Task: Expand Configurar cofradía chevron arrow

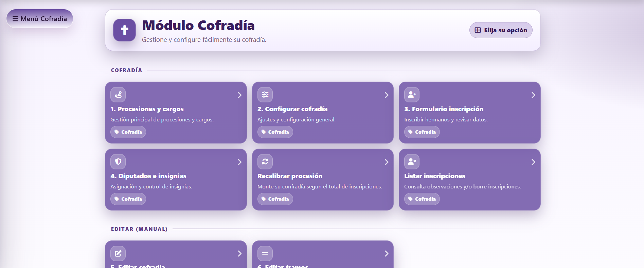Action: point(386,95)
